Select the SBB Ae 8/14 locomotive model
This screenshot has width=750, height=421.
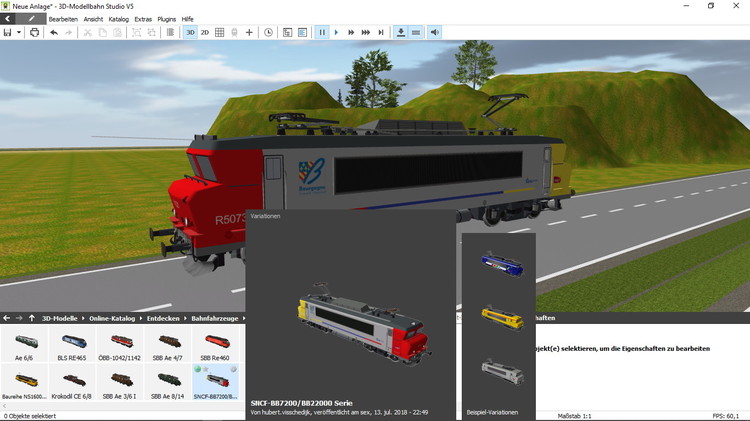167,382
